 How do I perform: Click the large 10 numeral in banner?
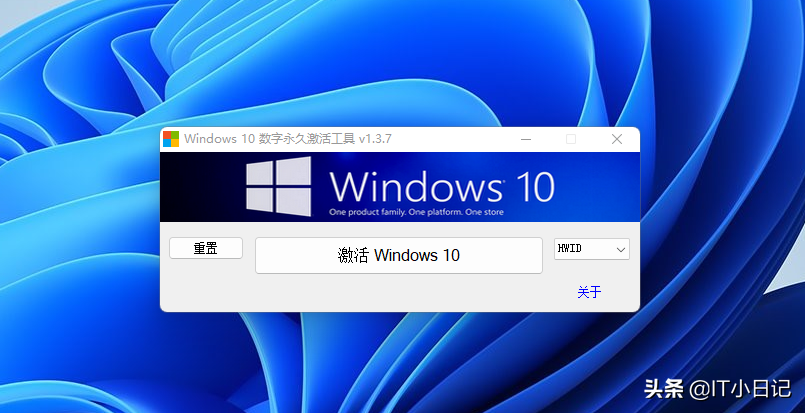pyautogui.click(x=535, y=186)
